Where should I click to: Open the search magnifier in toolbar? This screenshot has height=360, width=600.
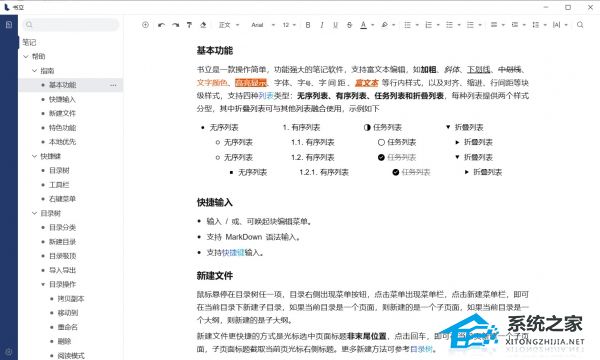tap(580, 25)
